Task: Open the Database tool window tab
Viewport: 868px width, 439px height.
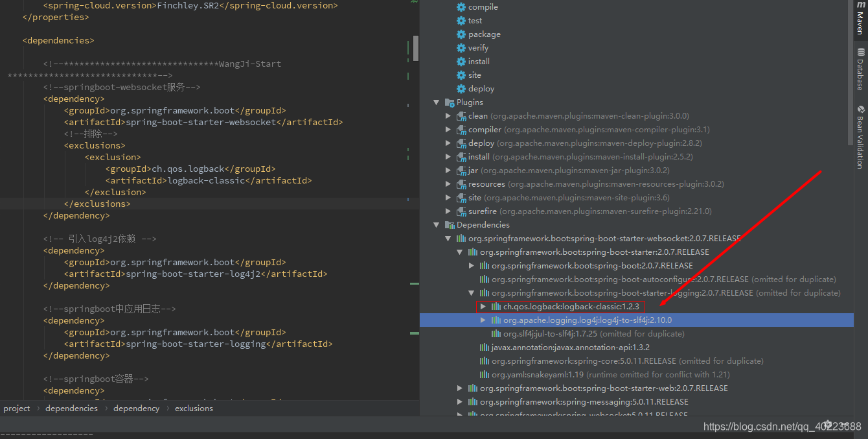Action: coord(861,68)
